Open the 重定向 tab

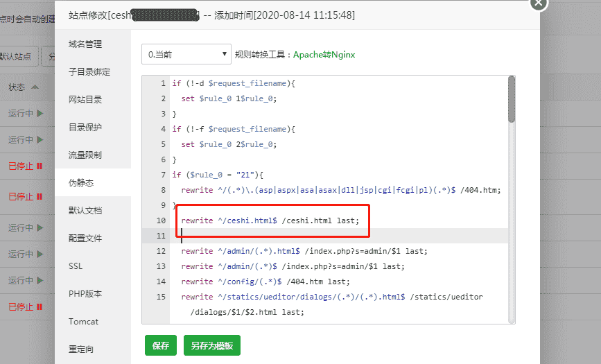point(81,349)
